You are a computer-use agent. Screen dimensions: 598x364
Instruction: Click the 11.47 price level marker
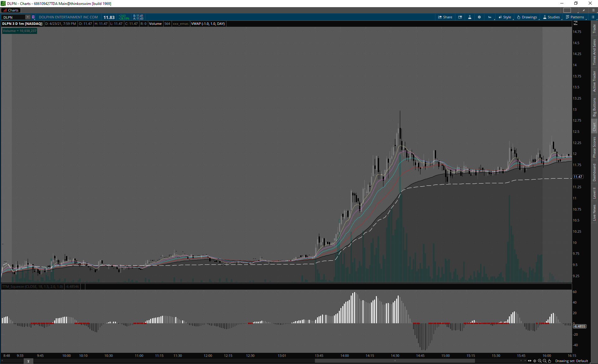coord(578,177)
